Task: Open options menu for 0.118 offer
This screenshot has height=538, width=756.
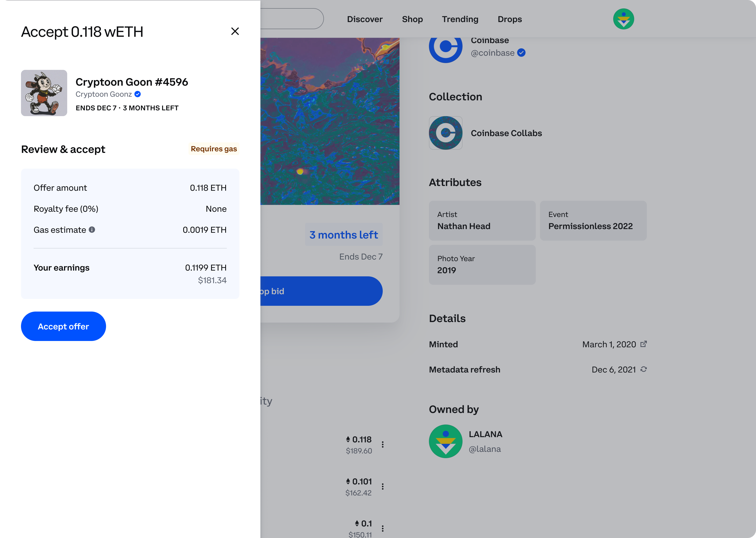Action: (x=383, y=444)
